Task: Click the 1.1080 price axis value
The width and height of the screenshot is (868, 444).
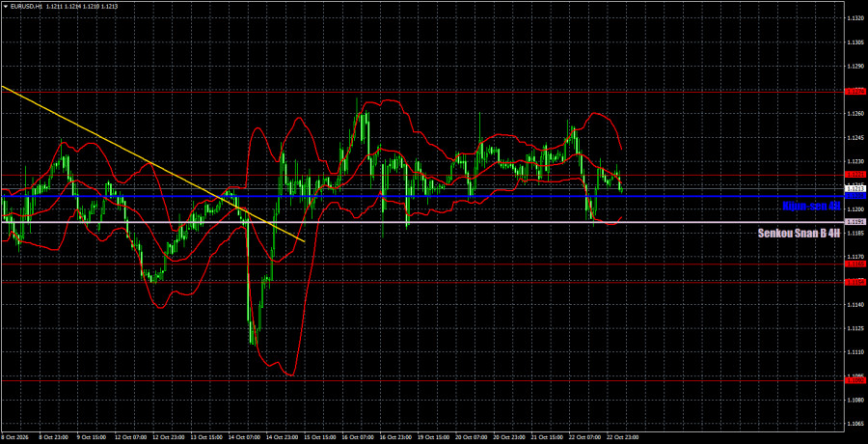Action: [x=854, y=400]
